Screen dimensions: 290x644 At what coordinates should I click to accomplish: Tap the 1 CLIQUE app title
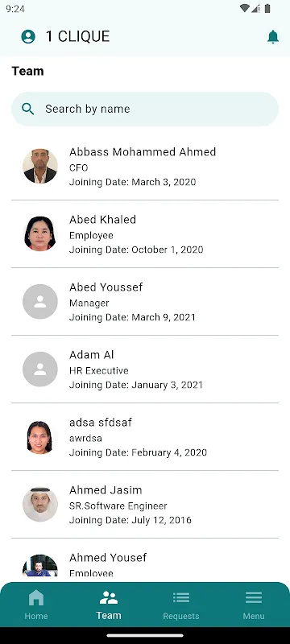[77, 36]
